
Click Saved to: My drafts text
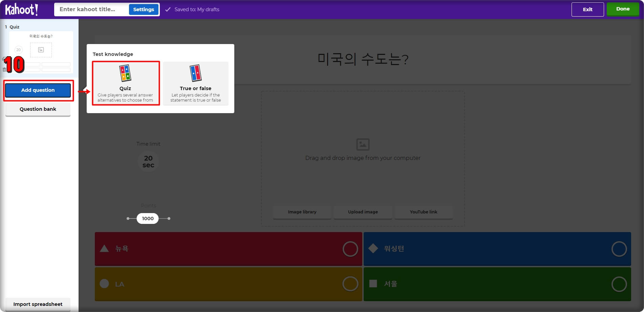click(197, 9)
